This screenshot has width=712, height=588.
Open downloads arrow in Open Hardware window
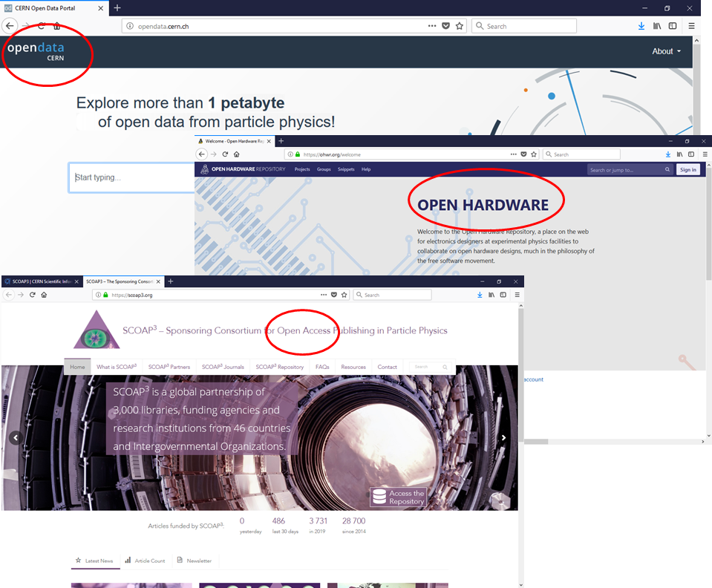tap(668, 154)
